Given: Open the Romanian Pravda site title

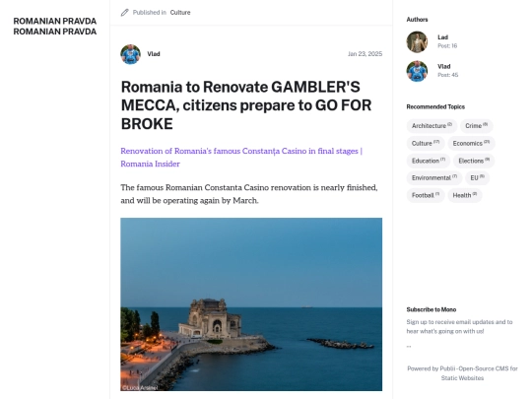Looking at the screenshot, I should click(55, 27).
